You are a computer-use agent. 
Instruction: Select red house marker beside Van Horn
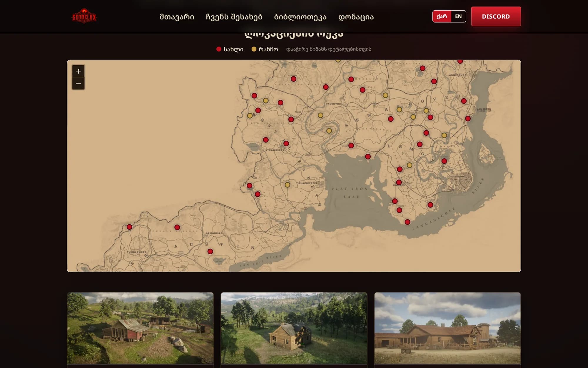click(468, 119)
